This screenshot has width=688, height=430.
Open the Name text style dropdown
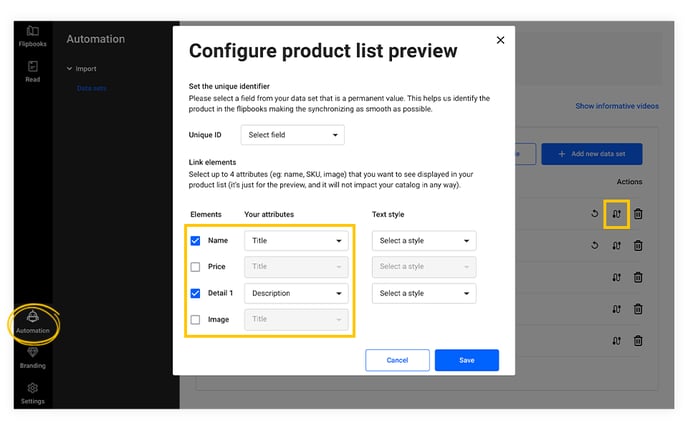coord(424,240)
